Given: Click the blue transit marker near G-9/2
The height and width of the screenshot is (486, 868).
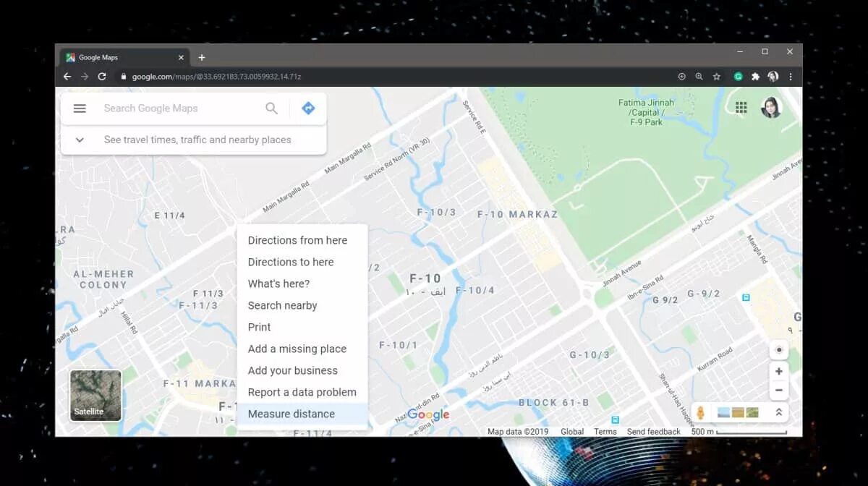Looking at the screenshot, I should point(746,297).
